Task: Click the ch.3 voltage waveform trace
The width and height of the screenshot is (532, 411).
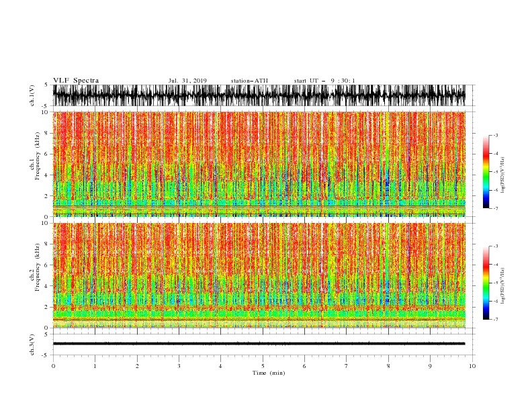Action: [x=259, y=344]
